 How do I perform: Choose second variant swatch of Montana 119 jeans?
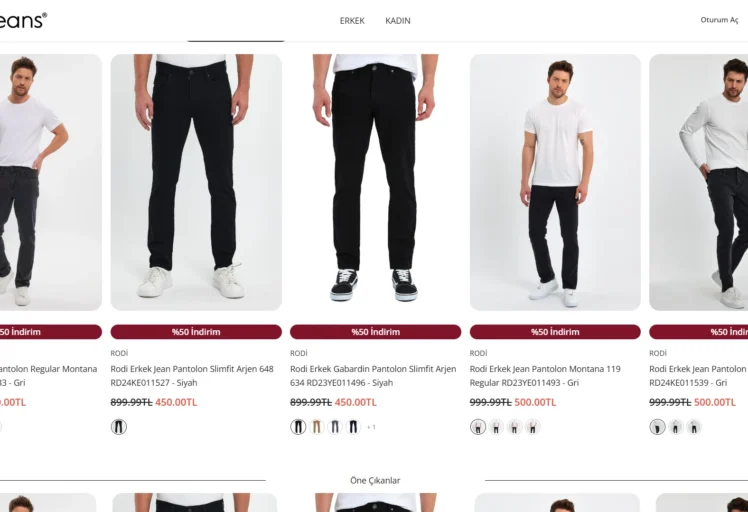coord(496,427)
